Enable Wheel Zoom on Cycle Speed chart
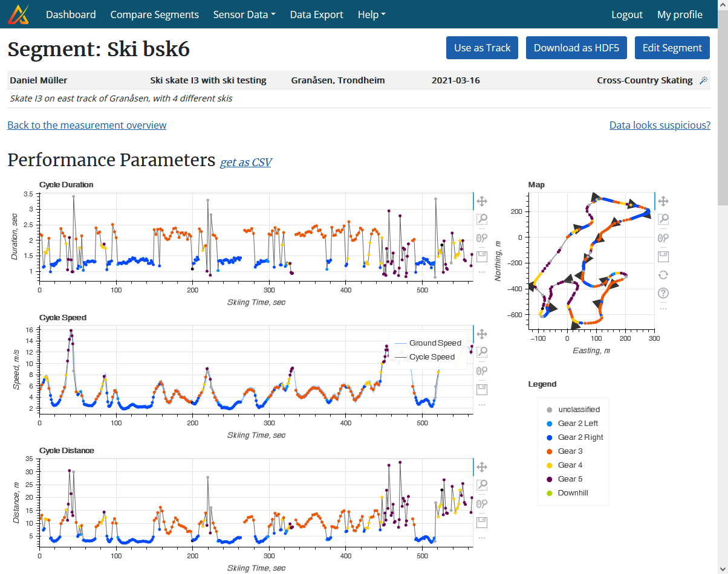 click(x=482, y=370)
